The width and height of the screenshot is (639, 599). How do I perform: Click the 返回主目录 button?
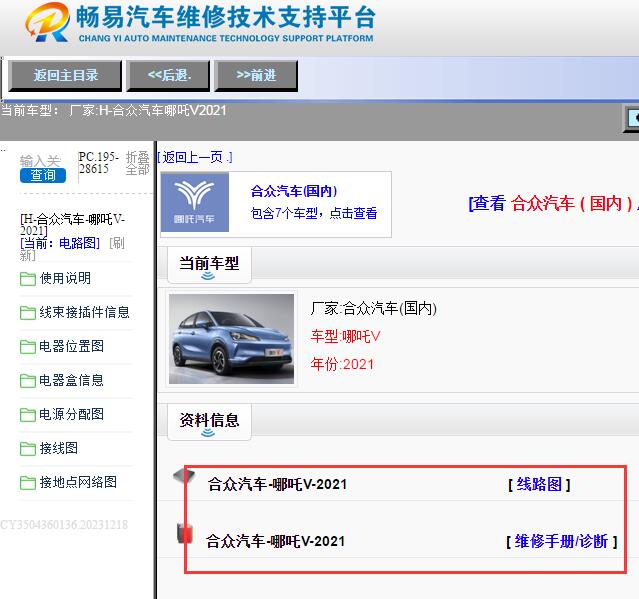(x=65, y=75)
